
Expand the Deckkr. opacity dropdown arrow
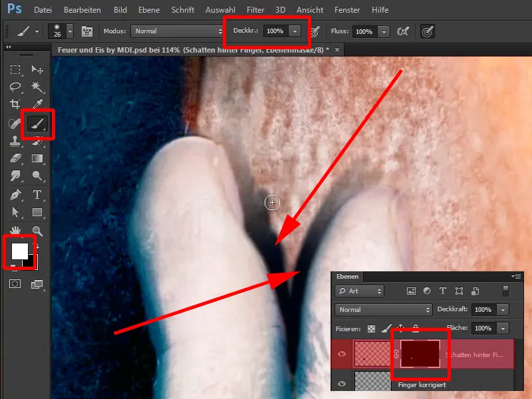[x=295, y=31]
